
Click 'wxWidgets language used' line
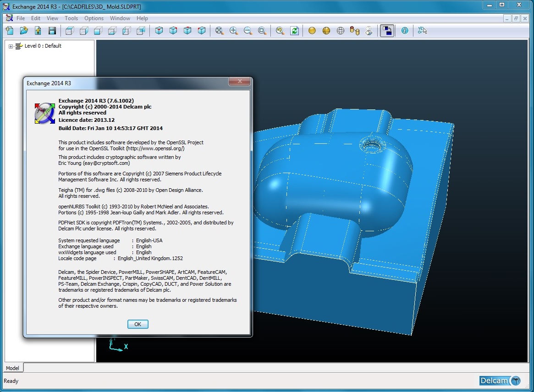(105, 252)
